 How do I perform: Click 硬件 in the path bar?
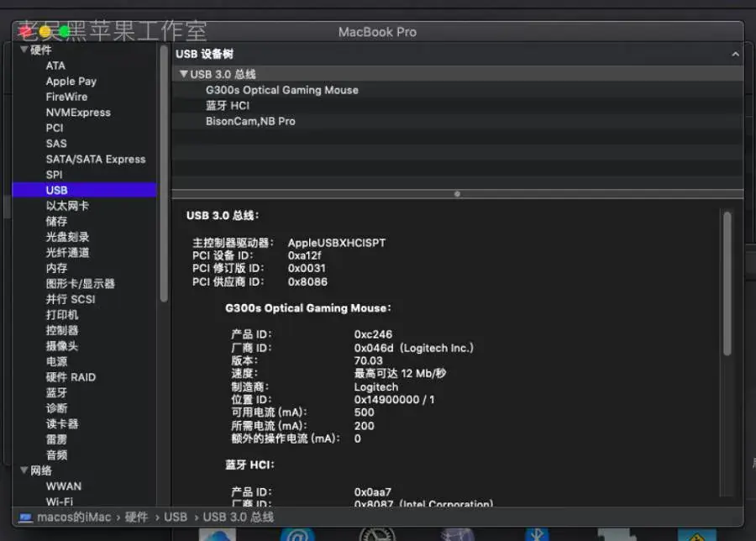click(136, 517)
